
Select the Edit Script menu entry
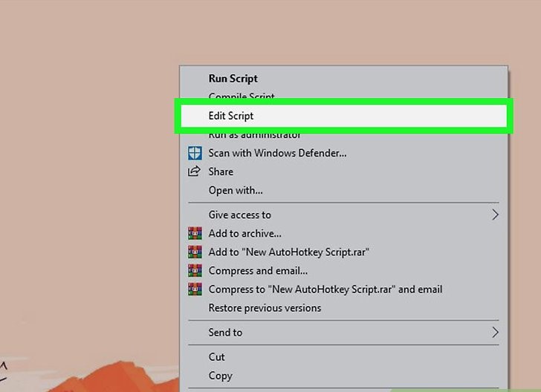343,116
